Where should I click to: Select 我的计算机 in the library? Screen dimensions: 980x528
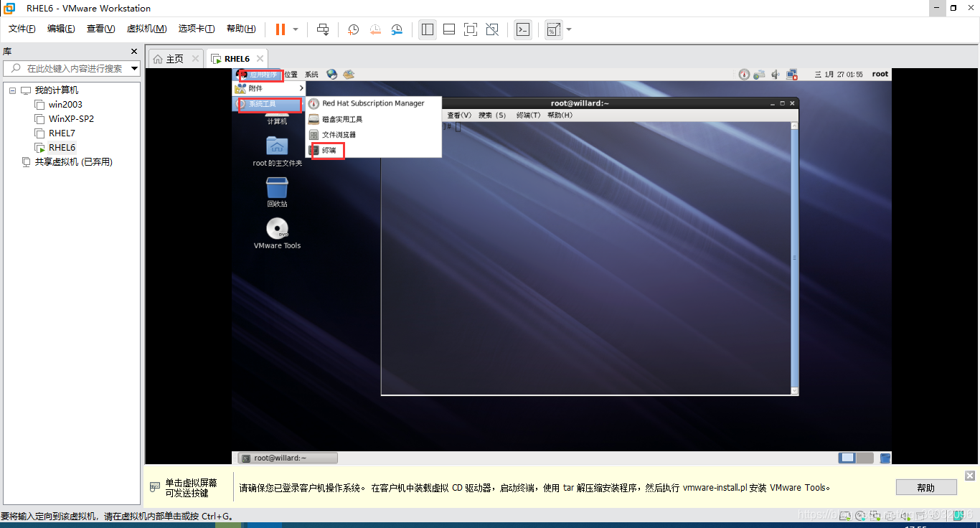tap(57, 90)
